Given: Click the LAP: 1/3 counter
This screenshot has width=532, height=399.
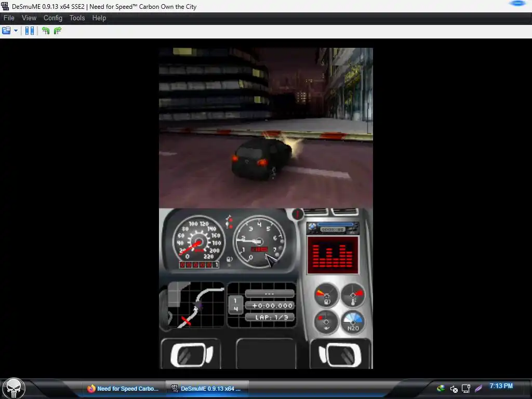Looking at the screenshot, I should 270,317.
